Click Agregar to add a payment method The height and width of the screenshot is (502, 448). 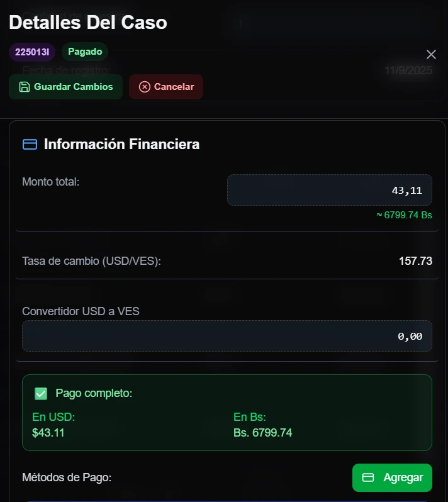tap(392, 477)
